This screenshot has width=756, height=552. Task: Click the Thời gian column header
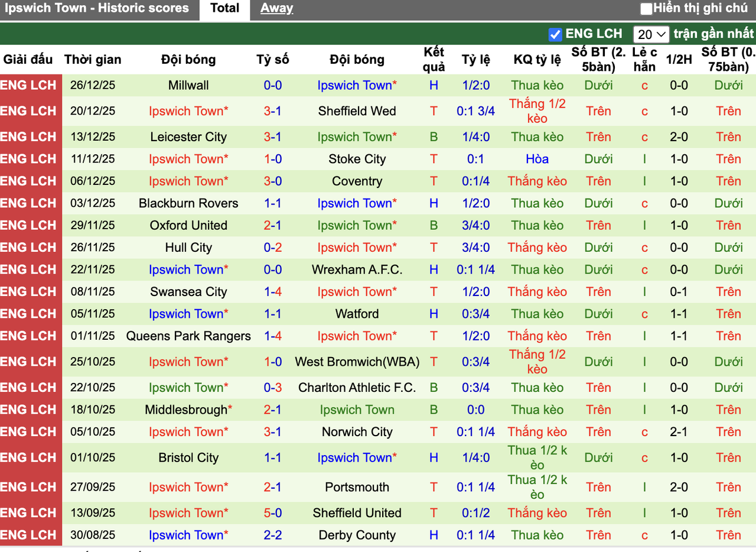pos(93,60)
